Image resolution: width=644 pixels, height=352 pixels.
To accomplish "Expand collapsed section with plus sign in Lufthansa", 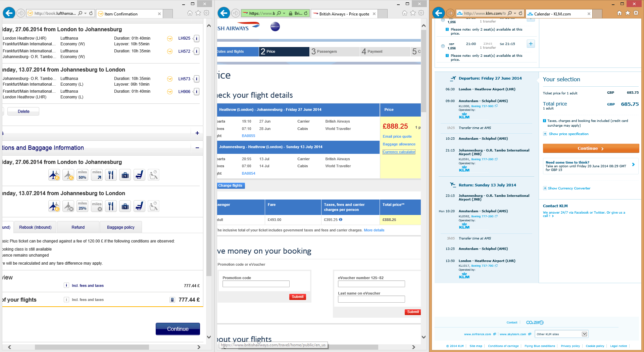I will [x=197, y=133].
